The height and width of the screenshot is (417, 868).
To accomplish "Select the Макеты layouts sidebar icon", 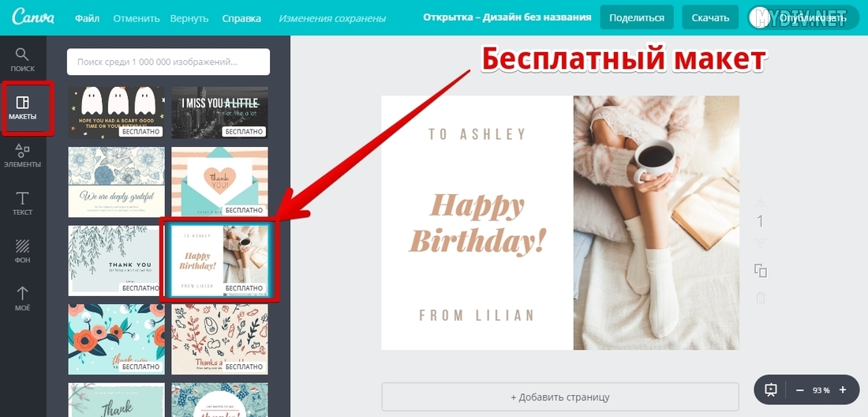I will pos(23,108).
